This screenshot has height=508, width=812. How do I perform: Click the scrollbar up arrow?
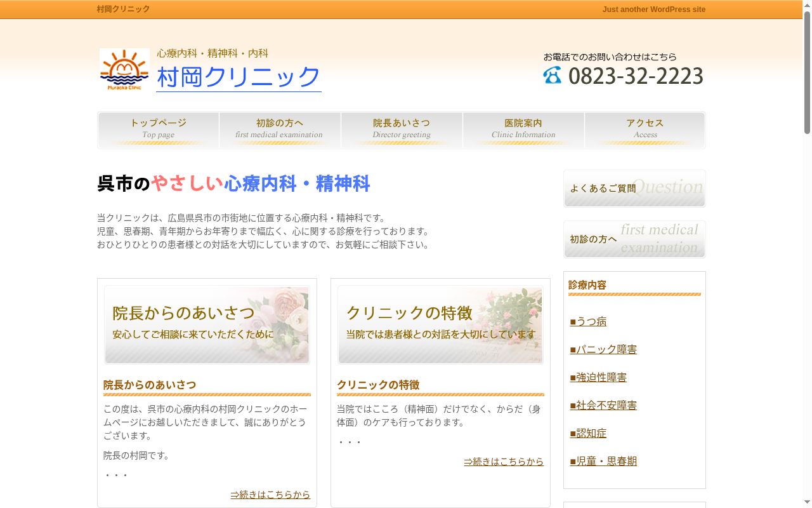click(807, 5)
